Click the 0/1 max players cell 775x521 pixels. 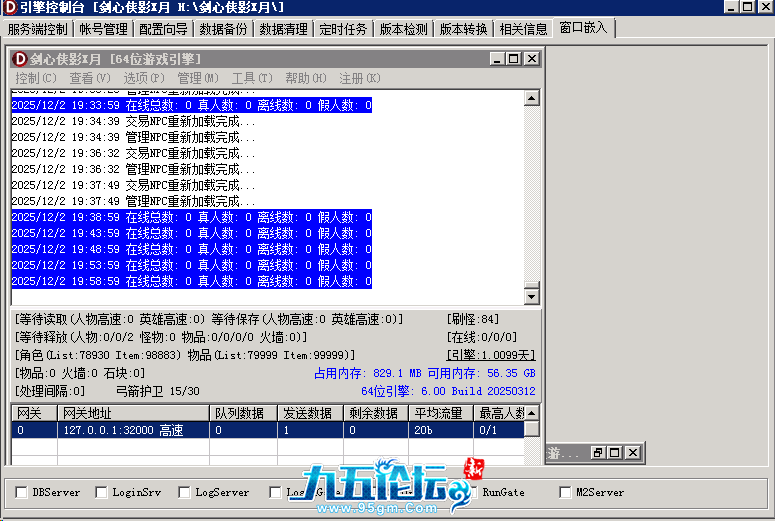pyautogui.click(x=499, y=430)
